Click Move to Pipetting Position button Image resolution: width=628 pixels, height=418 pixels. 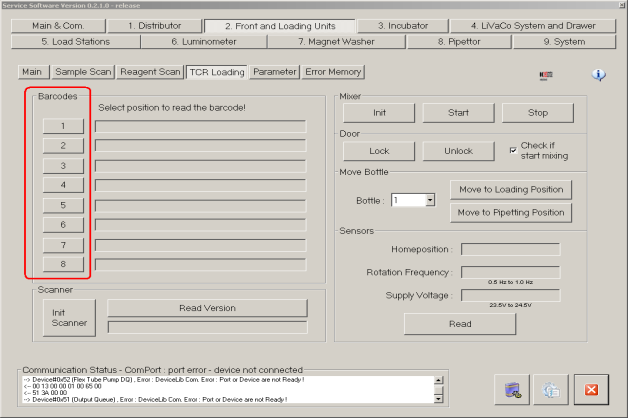pyautogui.click(x=511, y=212)
